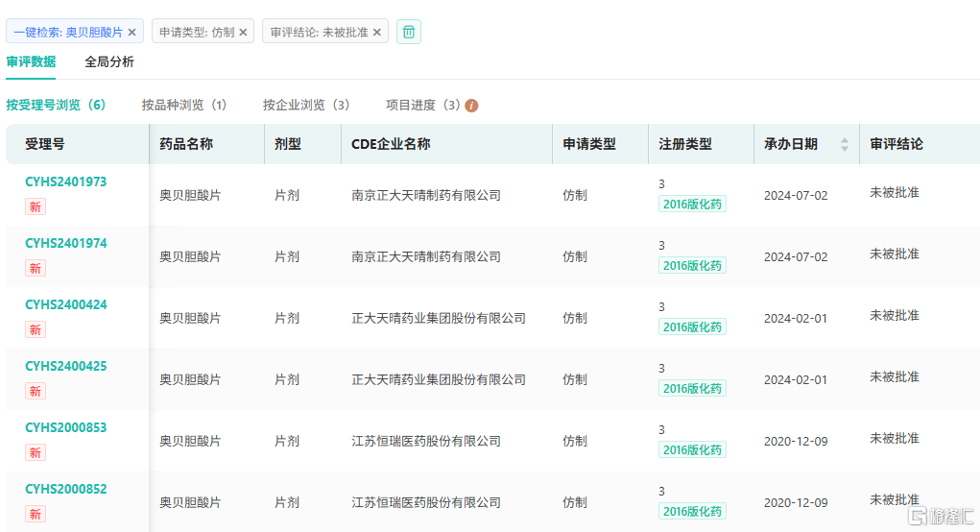Select the 按受理号浏览 (6) view
This screenshot has width=980, height=532.
[x=56, y=105]
